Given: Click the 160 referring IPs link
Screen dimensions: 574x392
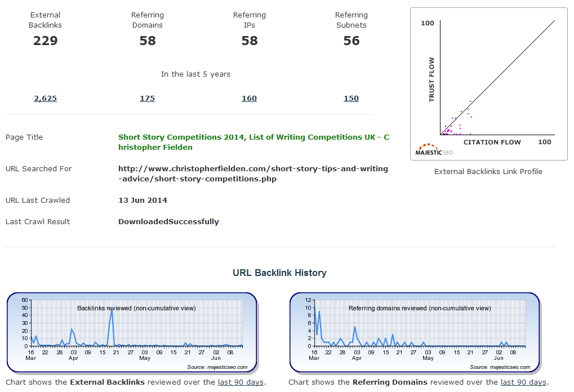Looking at the screenshot, I should (x=250, y=99).
